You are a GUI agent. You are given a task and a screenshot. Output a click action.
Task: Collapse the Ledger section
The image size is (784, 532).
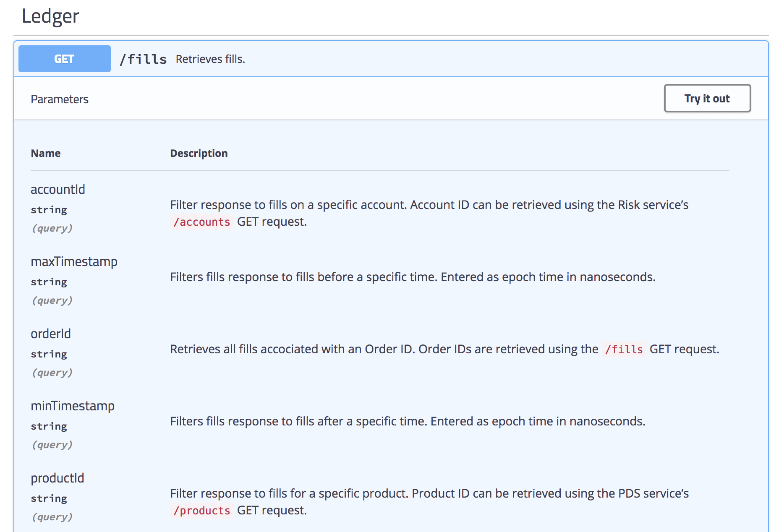51,16
